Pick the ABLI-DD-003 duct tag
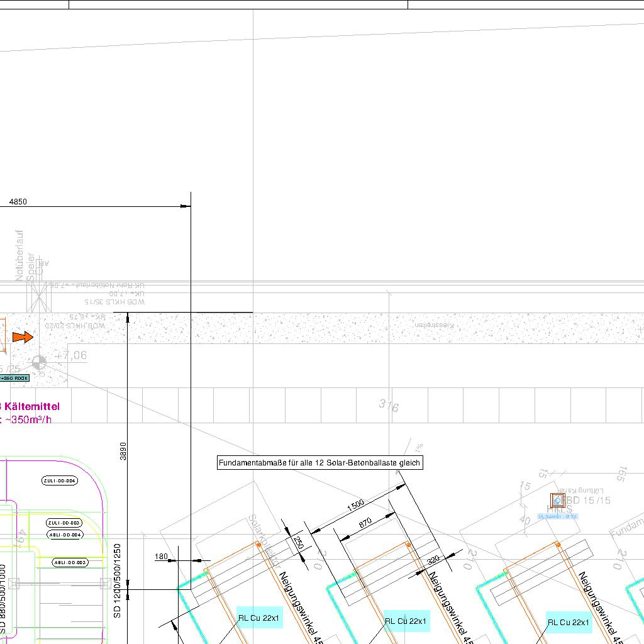 pos(70,563)
